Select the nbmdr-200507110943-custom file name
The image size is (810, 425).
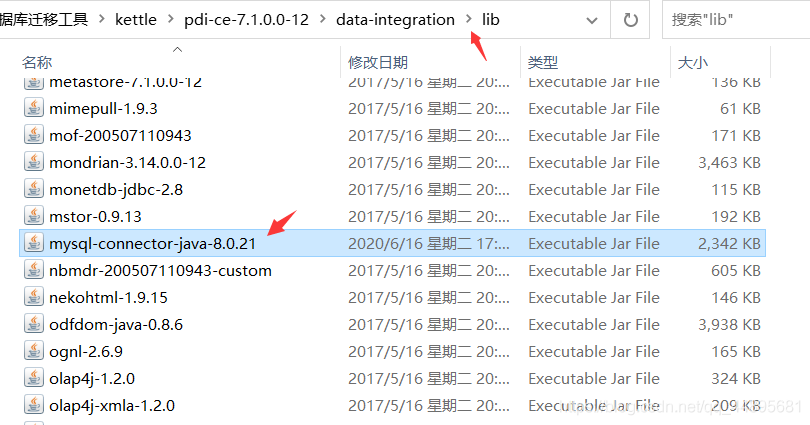(x=160, y=270)
